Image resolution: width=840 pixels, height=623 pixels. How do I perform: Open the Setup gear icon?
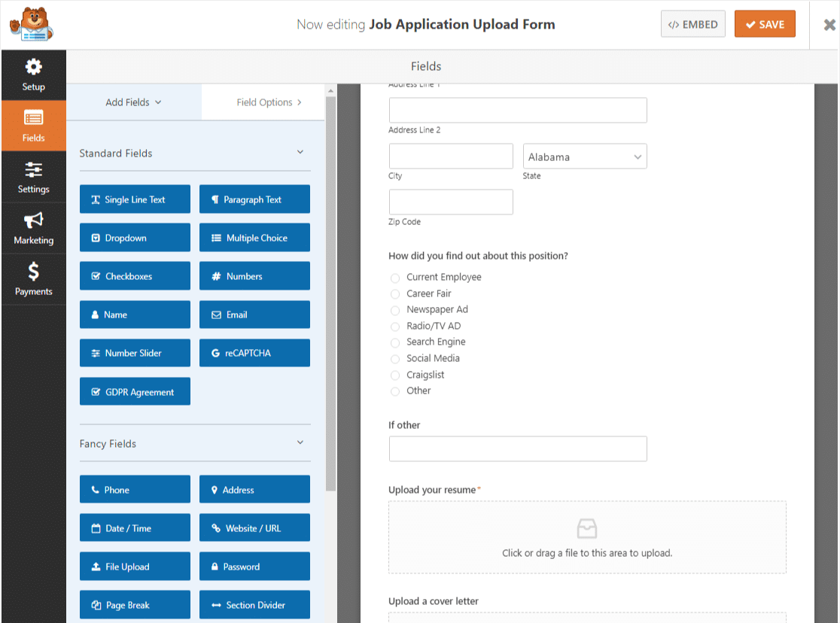point(33,67)
